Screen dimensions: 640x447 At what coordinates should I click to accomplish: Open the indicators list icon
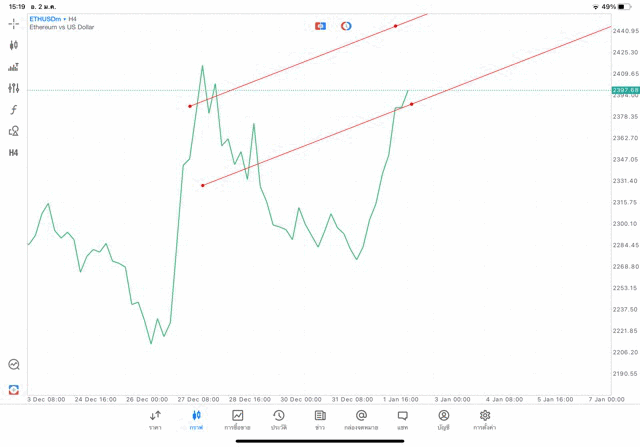click(14, 67)
